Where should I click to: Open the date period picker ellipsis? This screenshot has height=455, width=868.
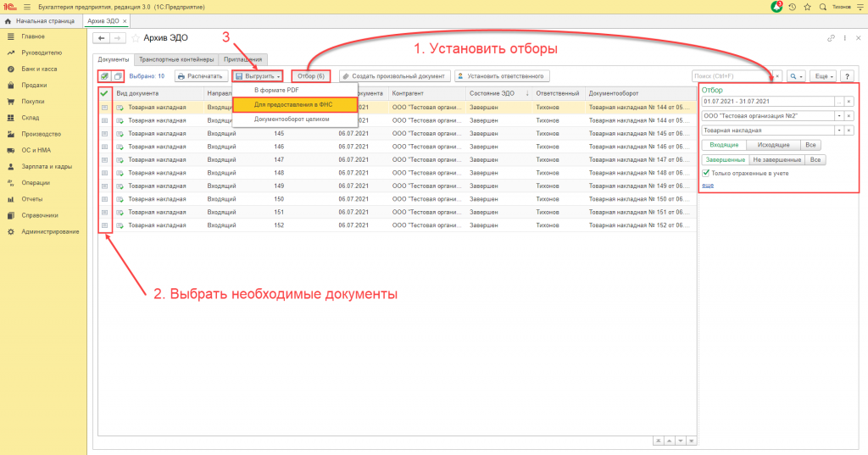[x=839, y=102]
